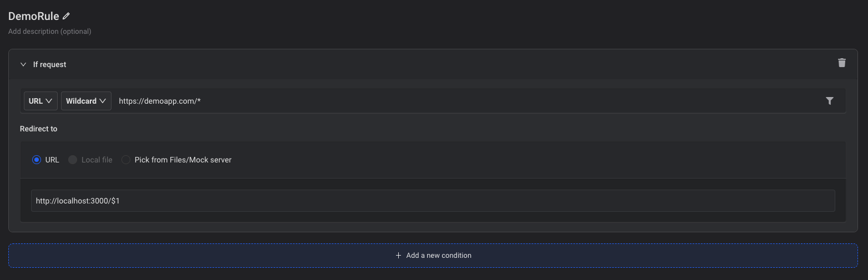Select the URL redirect radio button
The image size is (868, 280).
pos(37,160)
